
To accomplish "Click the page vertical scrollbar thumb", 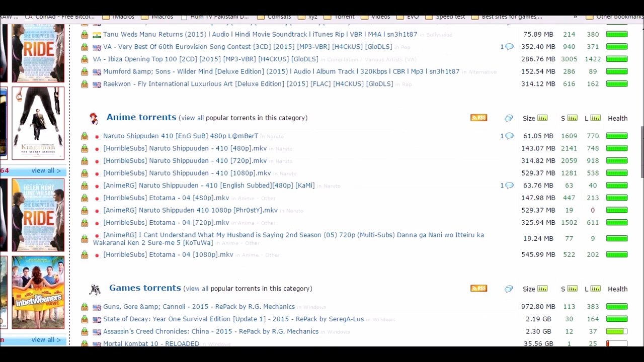I will pos(641,152).
